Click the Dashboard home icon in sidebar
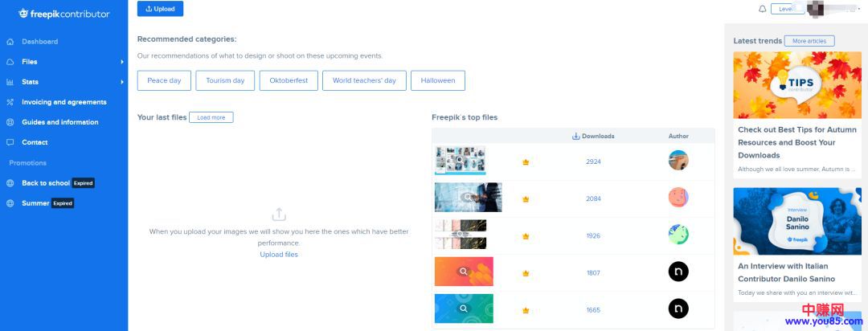Screen dimensions: 868x331 [x=10, y=42]
